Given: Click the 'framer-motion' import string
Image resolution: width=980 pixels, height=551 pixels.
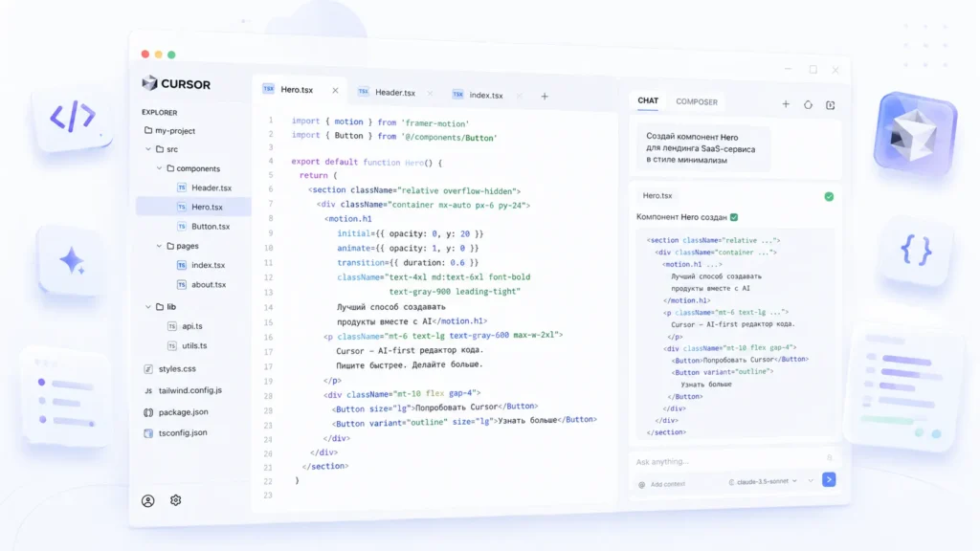Looking at the screenshot, I should (x=435, y=123).
